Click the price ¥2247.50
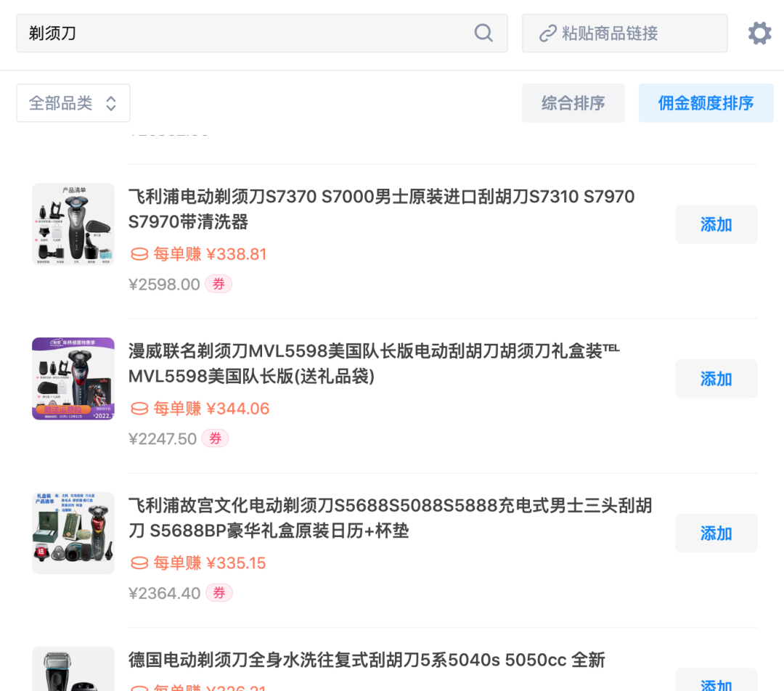This screenshot has height=691, width=784. tap(163, 439)
